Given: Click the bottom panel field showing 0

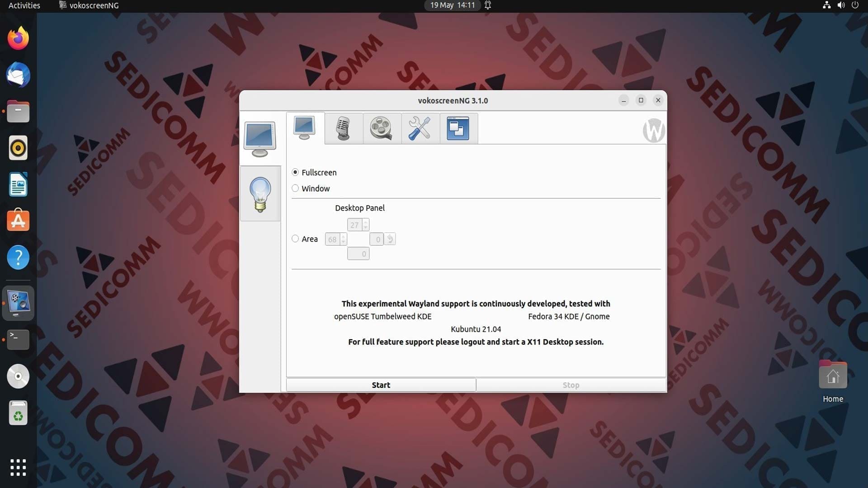Looking at the screenshot, I should [358, 253].
